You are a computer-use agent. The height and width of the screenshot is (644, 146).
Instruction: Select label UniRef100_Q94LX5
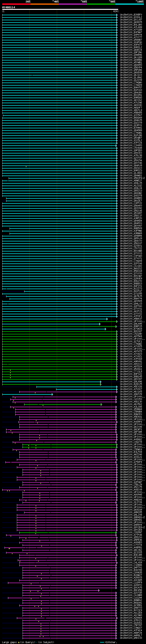[131, 183]
